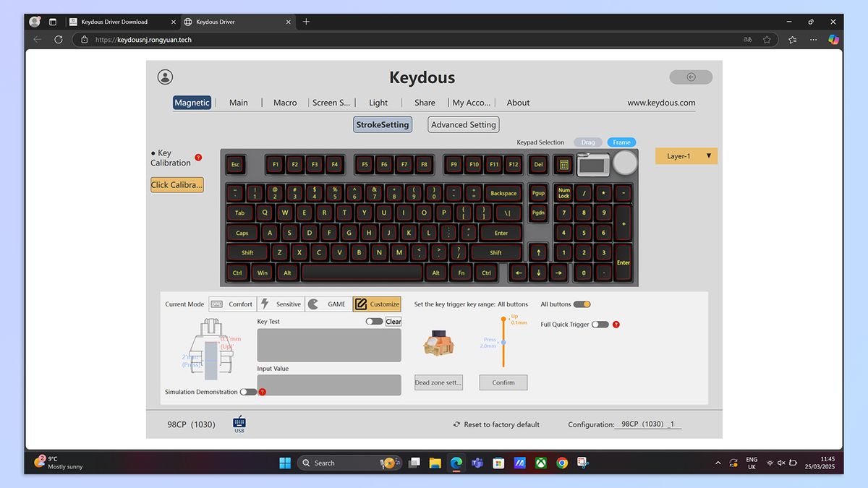Screen dimensions: 868x488
Task: Click the Reset to factory default refresh icon
Action: [456, 424]
